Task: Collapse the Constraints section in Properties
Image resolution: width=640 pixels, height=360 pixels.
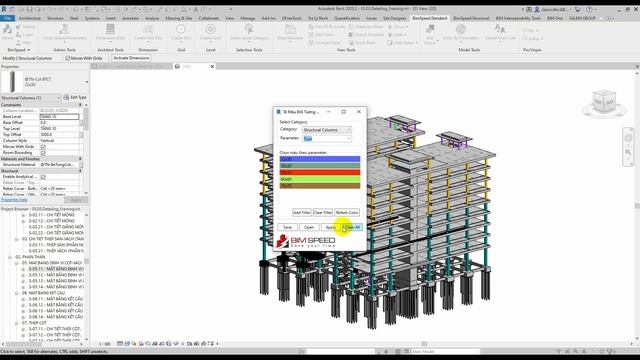Action: coord(80,105)
